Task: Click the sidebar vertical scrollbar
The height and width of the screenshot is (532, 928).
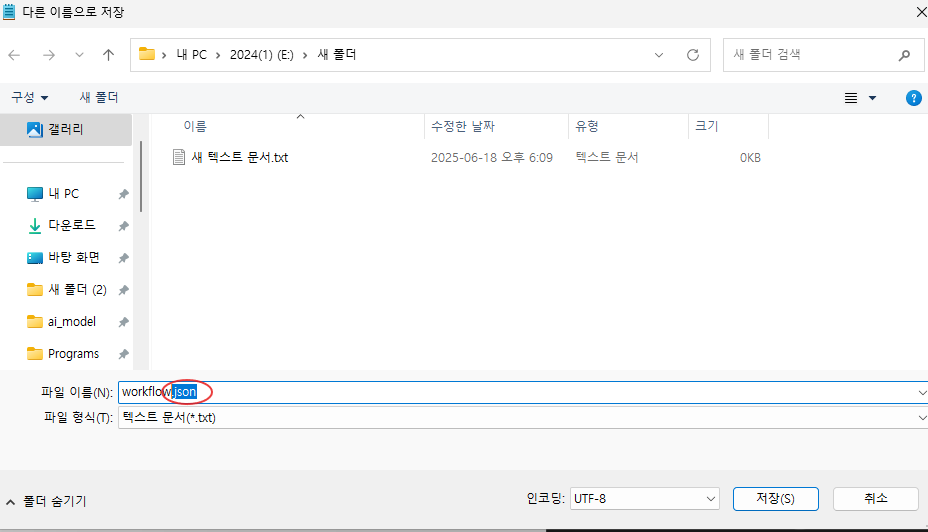Action: pos(141,176)
